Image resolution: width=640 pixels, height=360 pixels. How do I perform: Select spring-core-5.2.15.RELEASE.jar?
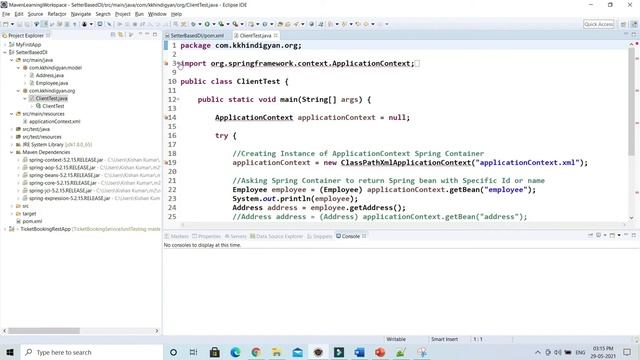pos(62,183)
